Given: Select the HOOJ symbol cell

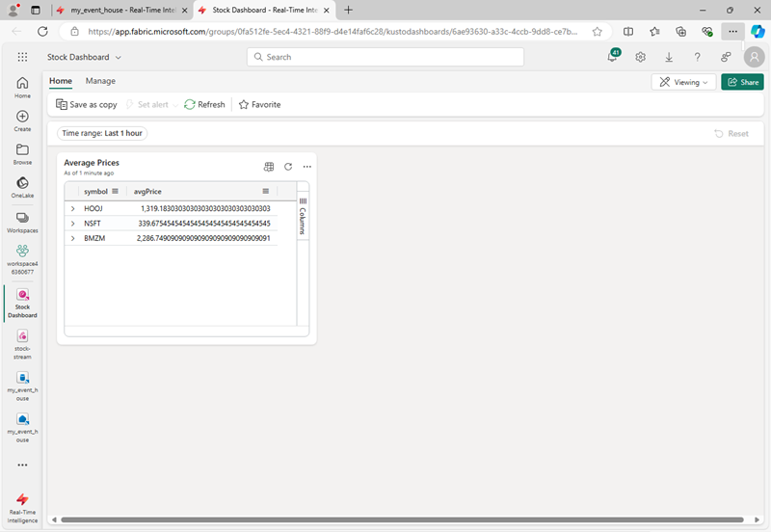Looking at the screenshot, I should tap(93, 208).
